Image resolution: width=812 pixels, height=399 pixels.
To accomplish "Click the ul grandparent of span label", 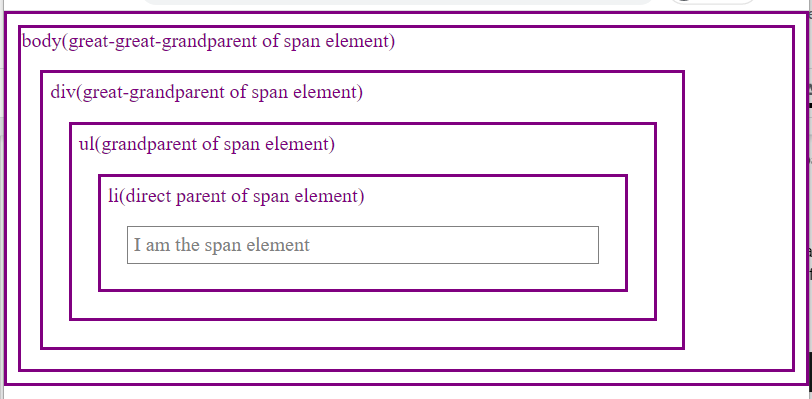I will point(207,145).
